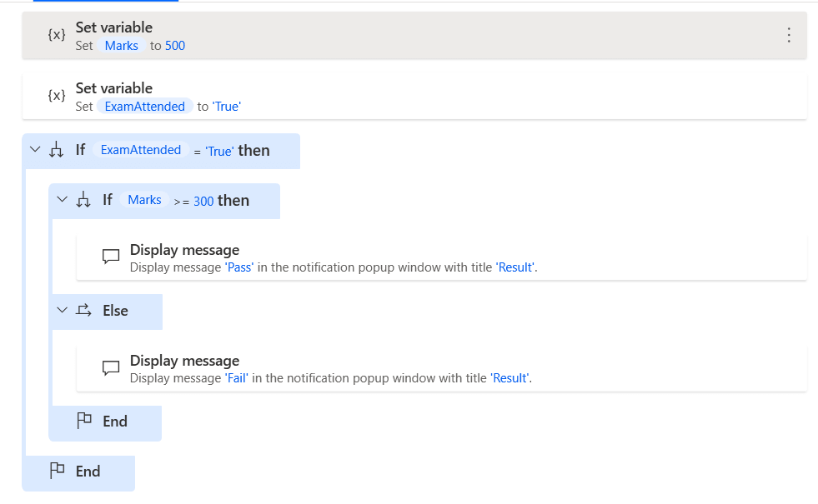Click the 'Fail' message text in the Else branch
The width and height of the screenshot is (818, 504).
point(235,378)
